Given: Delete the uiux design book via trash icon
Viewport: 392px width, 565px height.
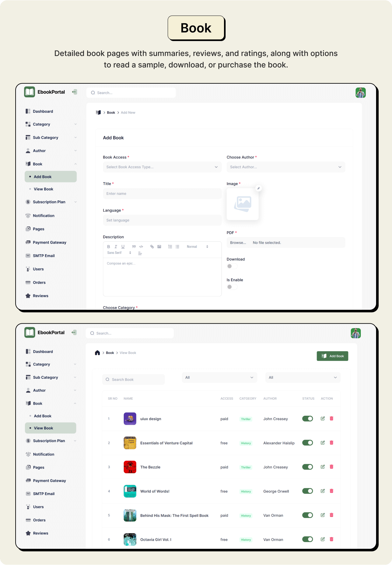Looking at the screenshot, I should 332,419.
